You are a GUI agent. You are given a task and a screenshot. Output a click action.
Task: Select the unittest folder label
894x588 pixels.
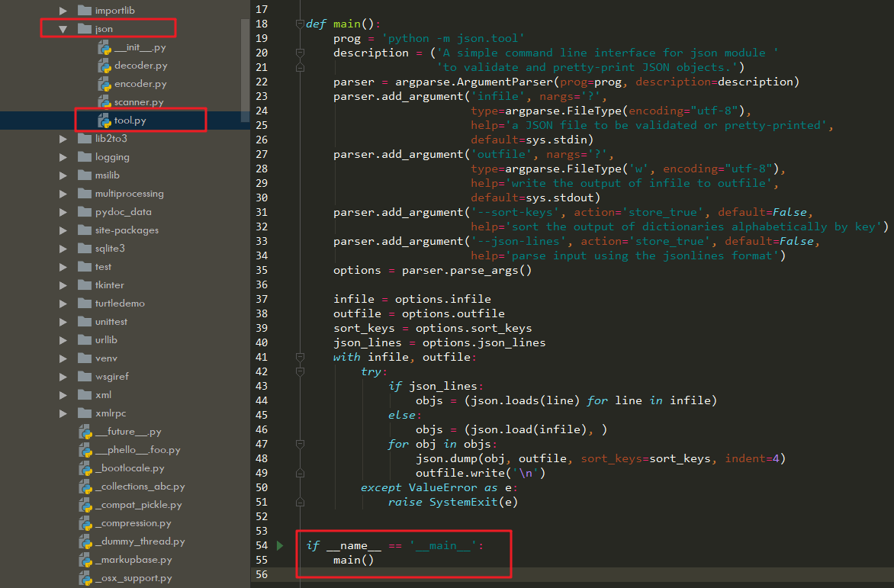pyautogui.click(x=111, y=322)
